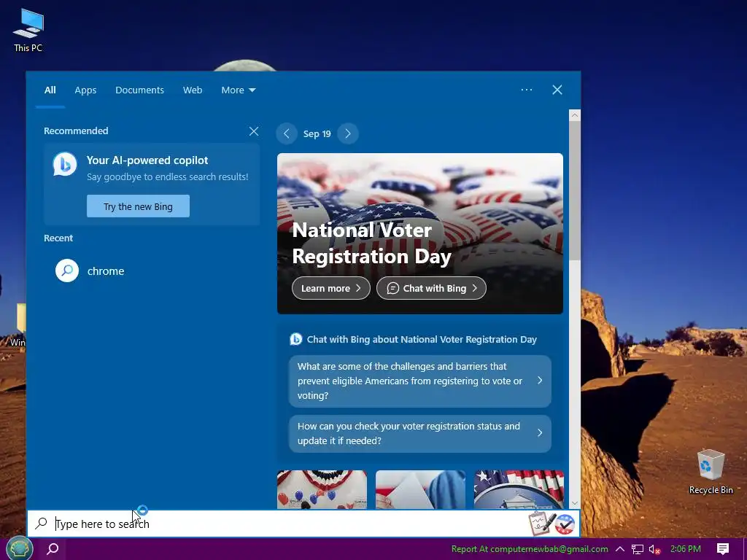Switch to the All tab
The image size is (747, 560).
point(50,90)
